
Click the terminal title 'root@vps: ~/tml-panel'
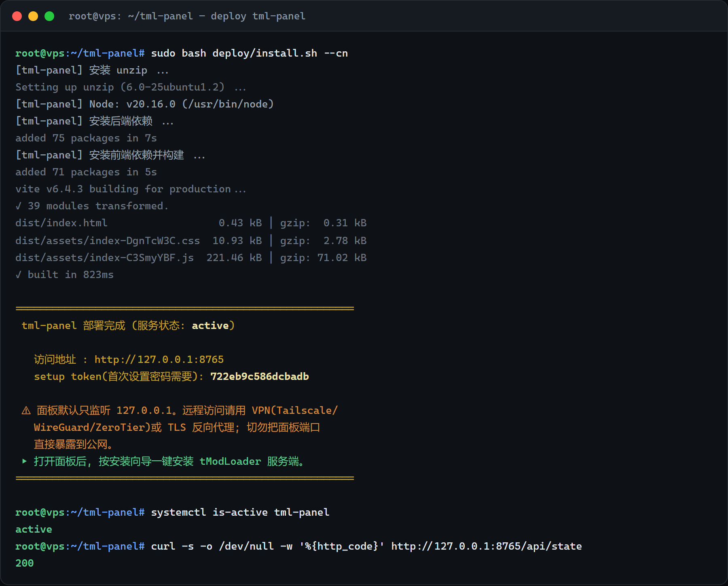click(131, 16)
